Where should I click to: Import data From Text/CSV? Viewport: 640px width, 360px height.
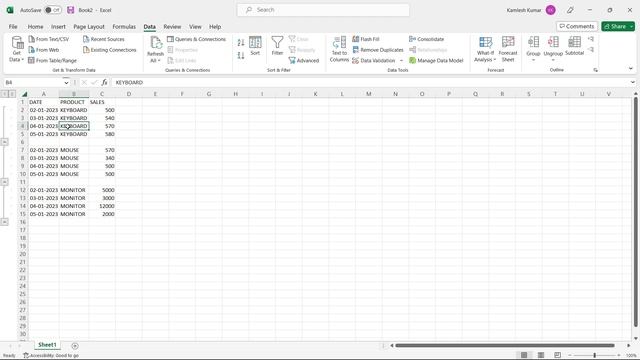click(x=49, y=39)
